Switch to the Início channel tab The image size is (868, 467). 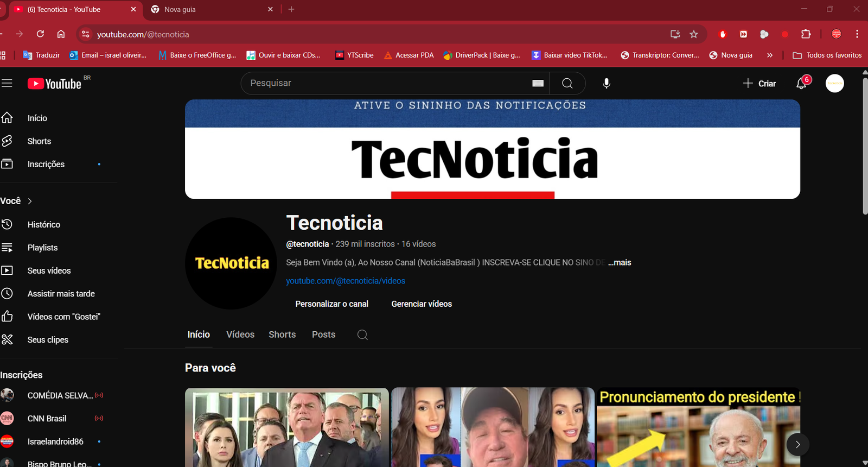click(x=199, y=335)
